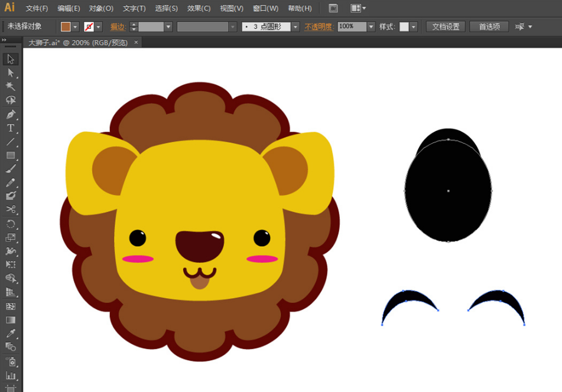Select the Paintbrush tool
This screenshot has height=392, width=562.
click(11, 169)
